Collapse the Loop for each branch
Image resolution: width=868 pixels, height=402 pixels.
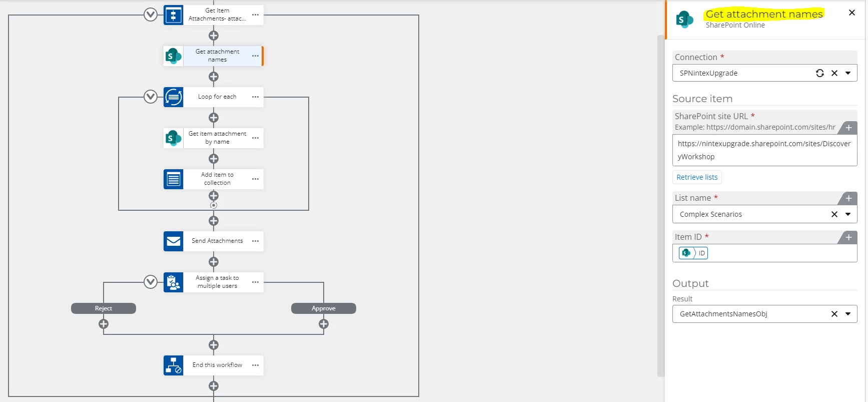click(151, 96)
